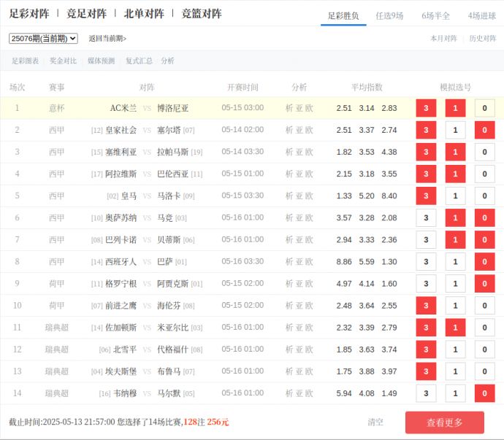The width and height of the screenshot is (504, 440).
Task: Toggle the 1 pick for 皇马 vs 马洛卡
Action: click(455, 196)
